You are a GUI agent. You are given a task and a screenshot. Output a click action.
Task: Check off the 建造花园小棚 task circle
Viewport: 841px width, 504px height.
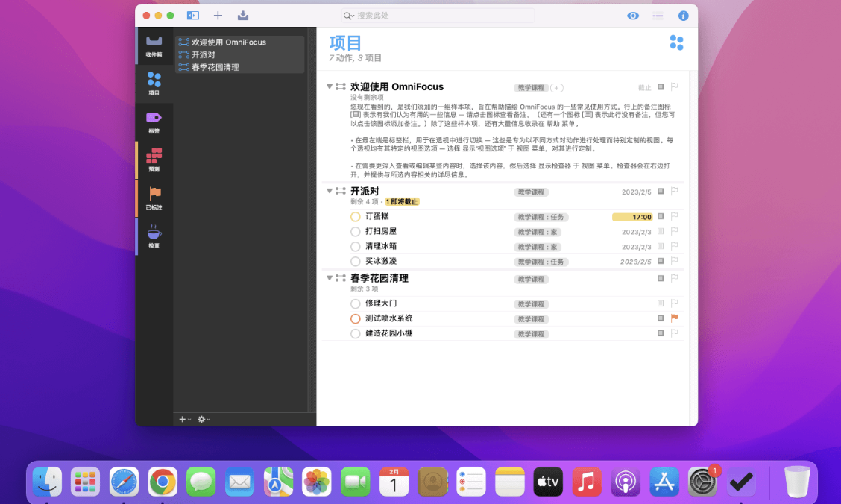pyautogui.click(x=355, y=333)
